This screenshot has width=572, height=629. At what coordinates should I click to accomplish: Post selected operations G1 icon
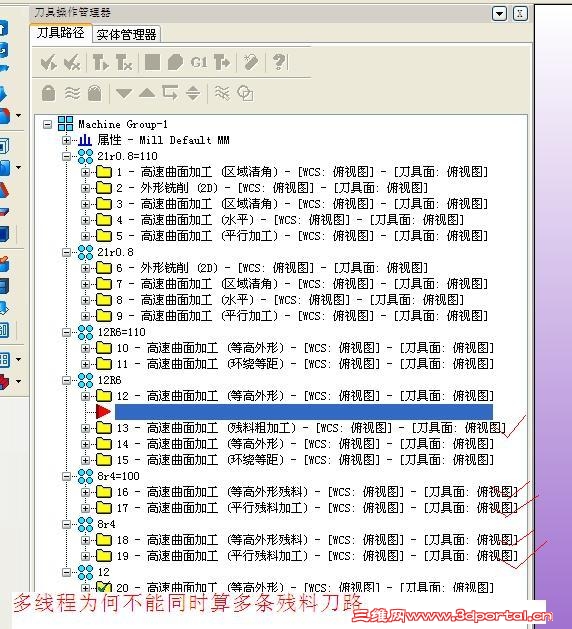point(199,63)
